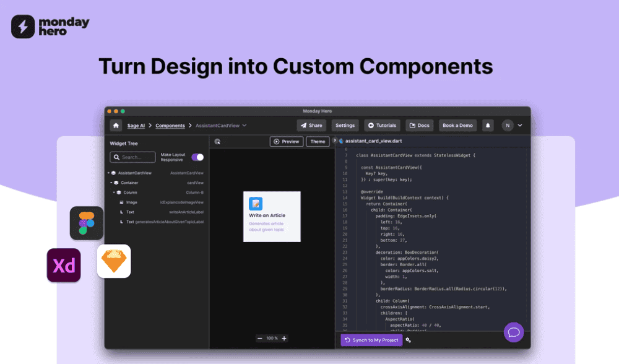Click the Sketch diamond icon

point(114,261)
